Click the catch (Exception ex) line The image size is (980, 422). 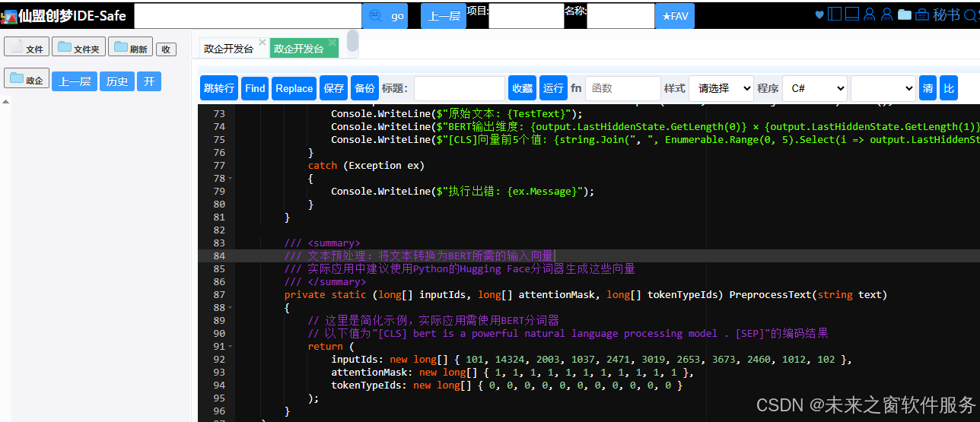coord(366,165)
